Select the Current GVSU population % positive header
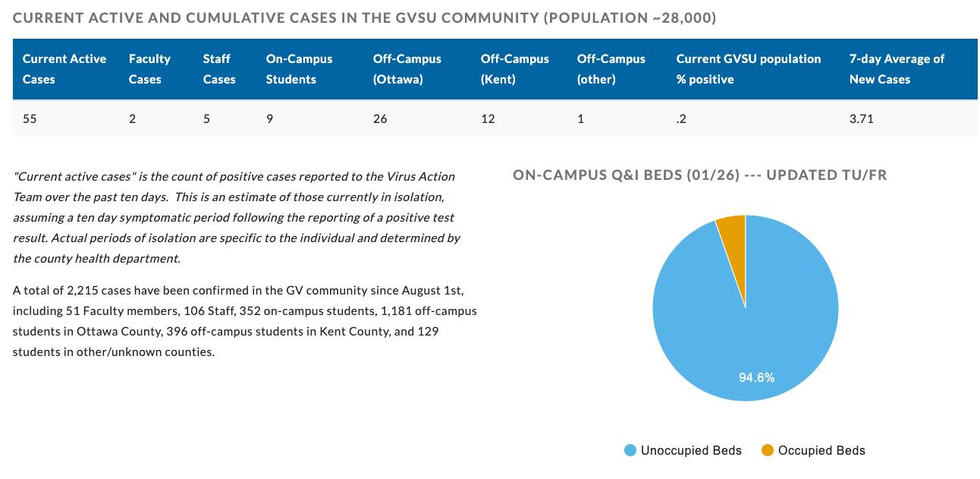This screenshot has height=479, width=980. (x=748, y=68)
